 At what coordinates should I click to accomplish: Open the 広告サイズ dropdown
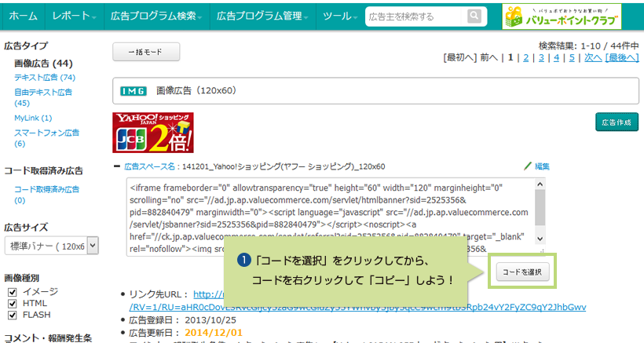(x=51, y=246)
